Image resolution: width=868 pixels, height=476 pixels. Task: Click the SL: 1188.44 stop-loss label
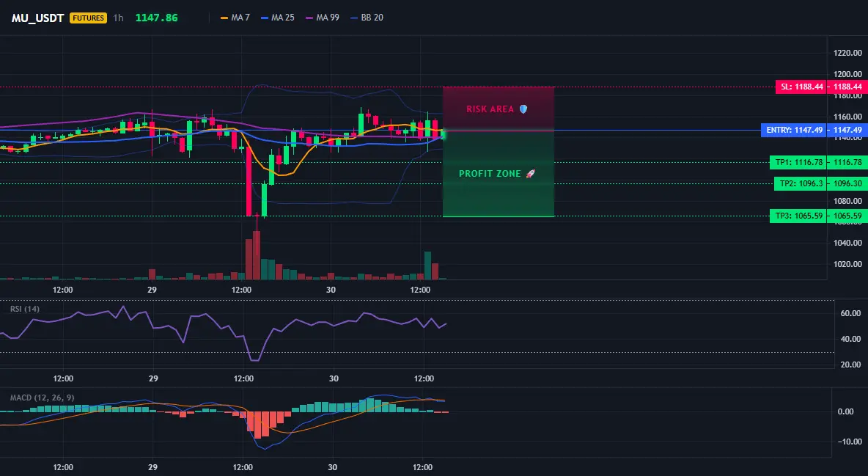[801, 87]
